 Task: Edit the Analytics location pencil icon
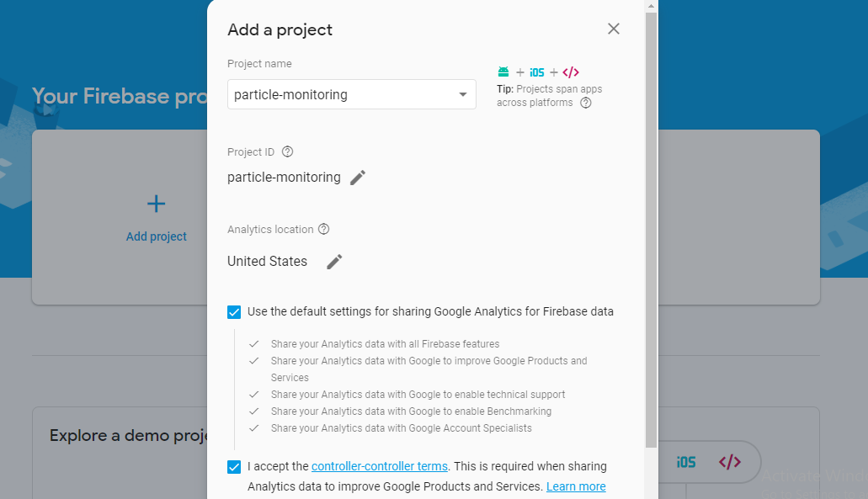pyautogui.click(x=334, y=262)
